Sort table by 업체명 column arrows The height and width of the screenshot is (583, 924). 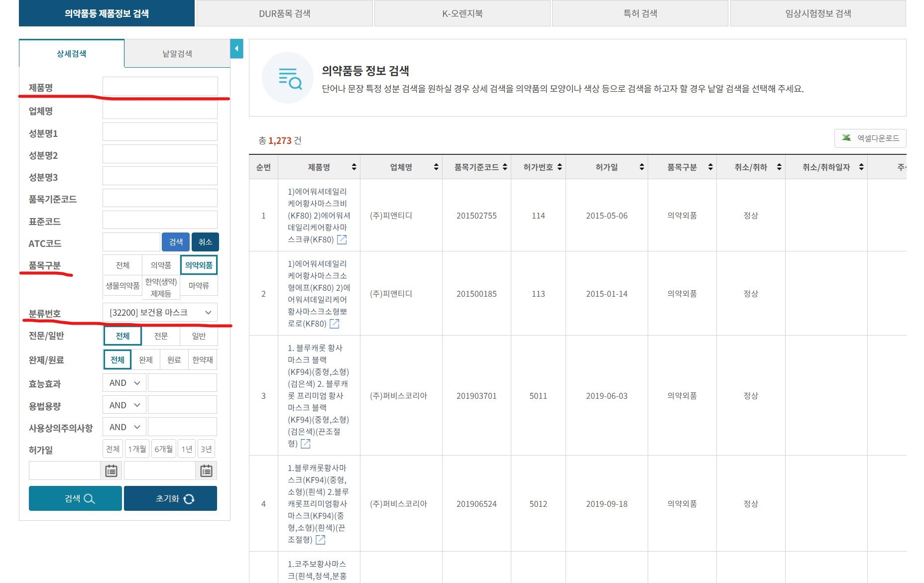(436, 167)
